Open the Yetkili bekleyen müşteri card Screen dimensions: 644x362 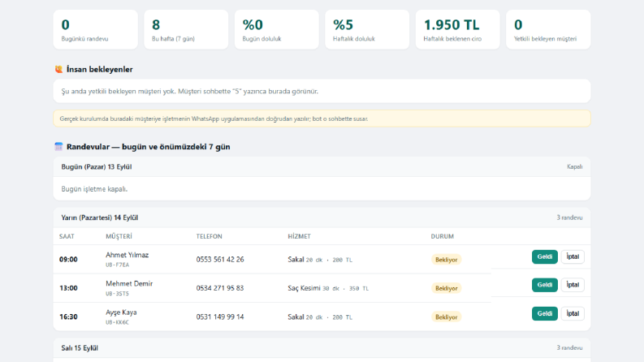[x=548, y=29]
